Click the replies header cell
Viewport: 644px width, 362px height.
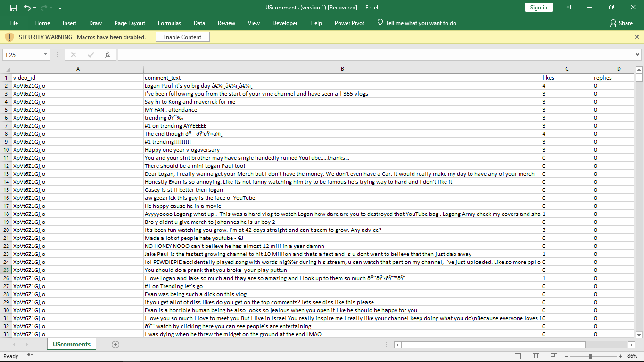click(613, 78)
